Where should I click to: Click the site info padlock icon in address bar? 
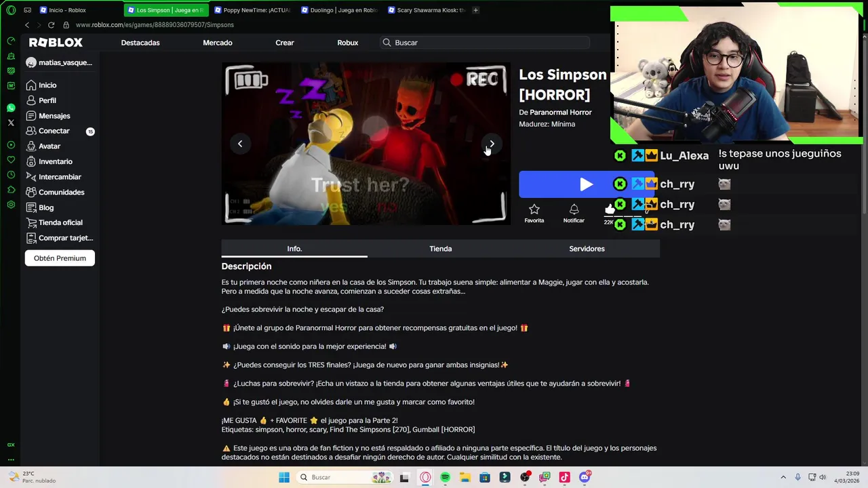[x=66, y=24]
